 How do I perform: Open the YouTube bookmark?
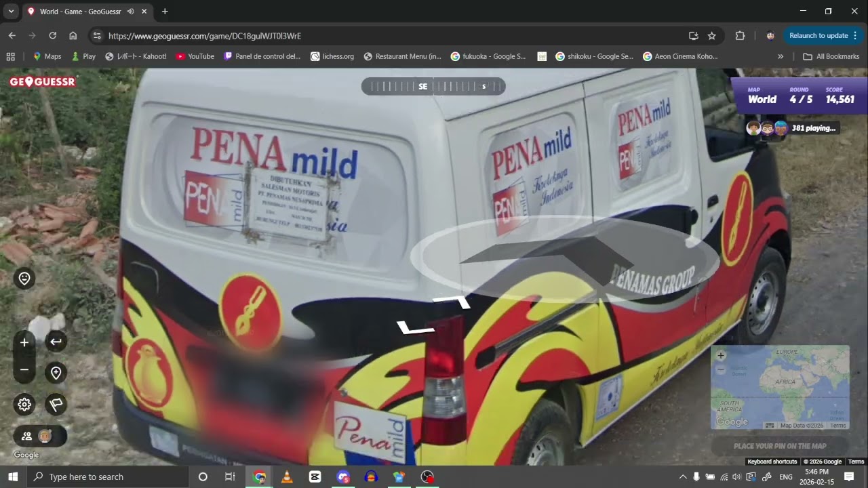pos(195,56)
